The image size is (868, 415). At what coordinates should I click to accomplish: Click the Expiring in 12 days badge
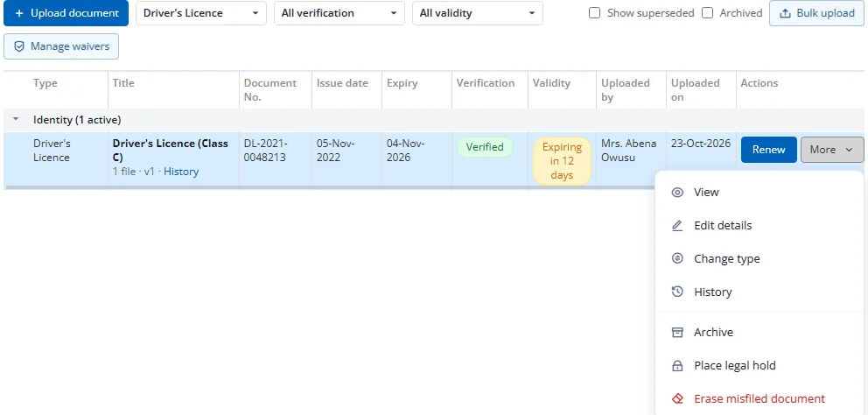(562, 161)
